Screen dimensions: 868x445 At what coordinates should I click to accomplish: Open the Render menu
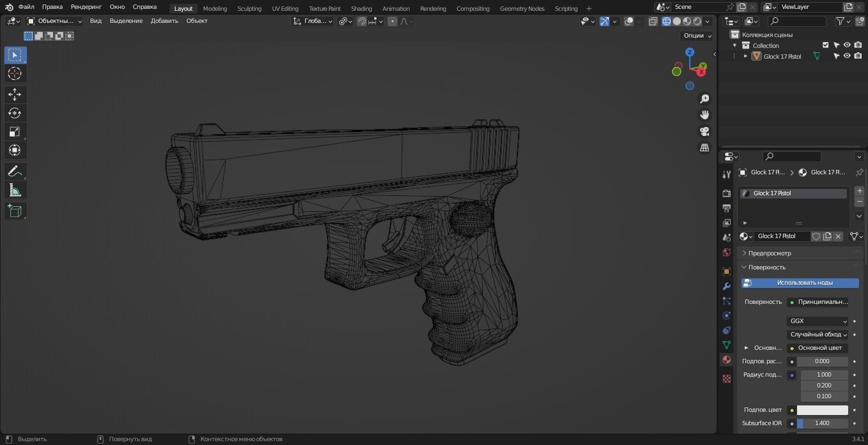pyautogui.click(x=86, y=7)
